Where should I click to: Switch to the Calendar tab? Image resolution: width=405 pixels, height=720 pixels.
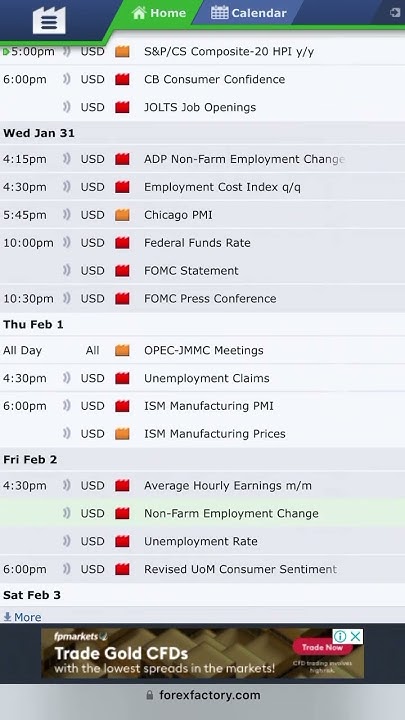pos(248,13)
